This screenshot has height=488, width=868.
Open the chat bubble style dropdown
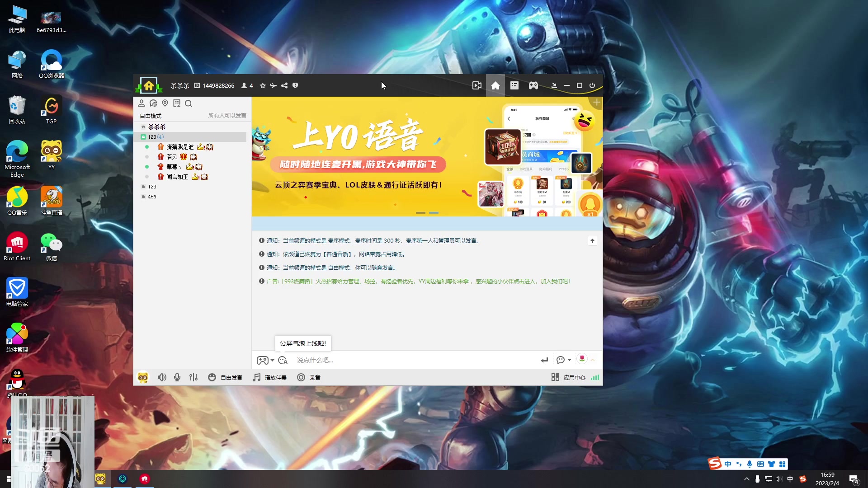[x=564, y=360]
